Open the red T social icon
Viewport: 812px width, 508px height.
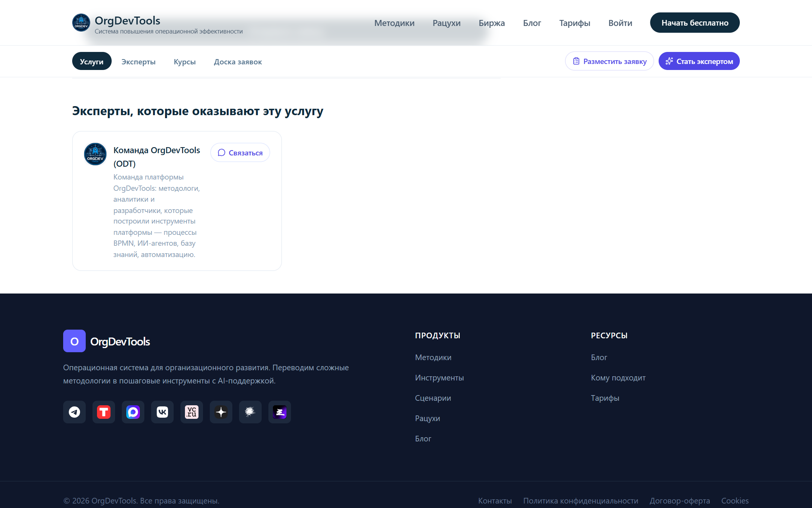click(104, 412)
